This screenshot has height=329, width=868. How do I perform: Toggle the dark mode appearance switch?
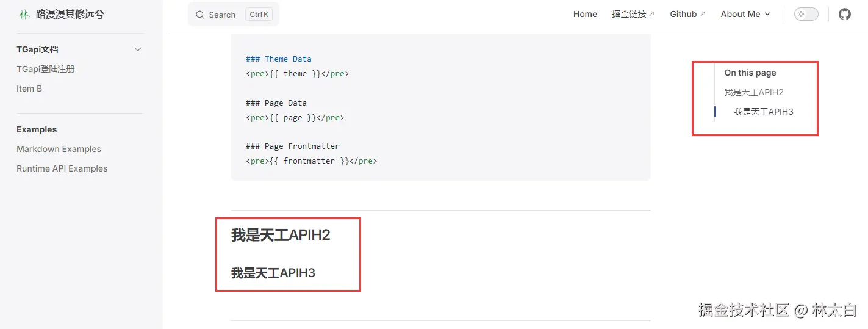(806, 14)
